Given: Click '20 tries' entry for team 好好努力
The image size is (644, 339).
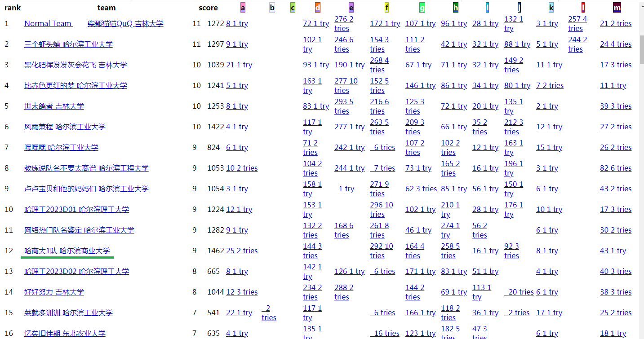Looking at the screenshot, I should (x=520, y=292).
